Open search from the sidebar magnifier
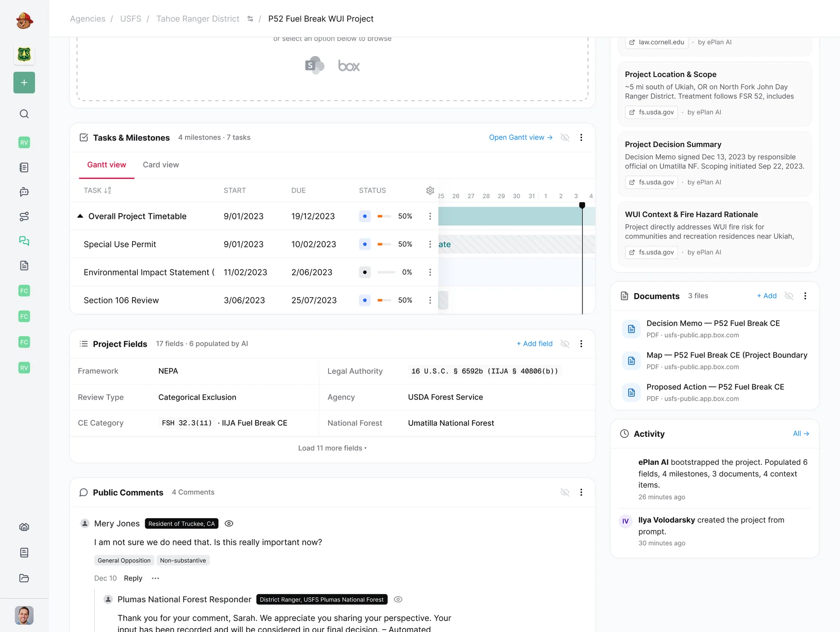This screenshot has height=632, width=840. pos(24,114)
